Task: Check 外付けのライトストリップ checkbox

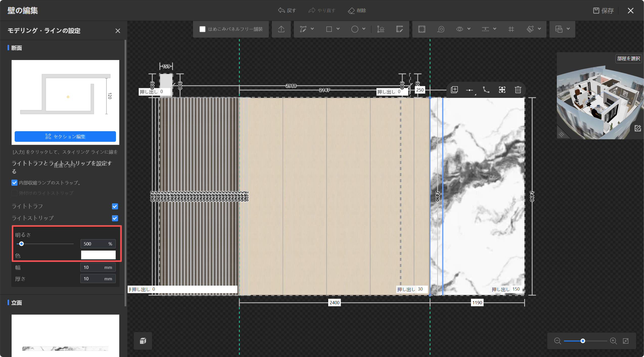Action: (x=14, y=193)
